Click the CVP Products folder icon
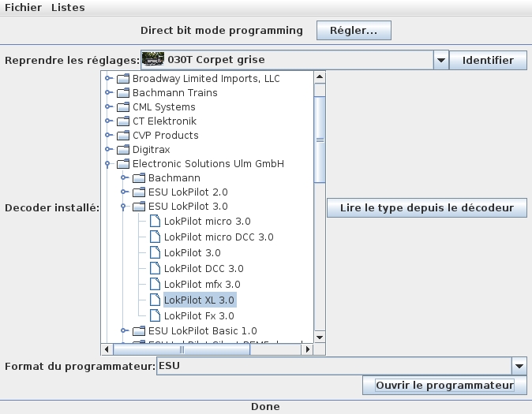Image resolution: width=532 pixels, height=414 pixels. coord(123,136)
